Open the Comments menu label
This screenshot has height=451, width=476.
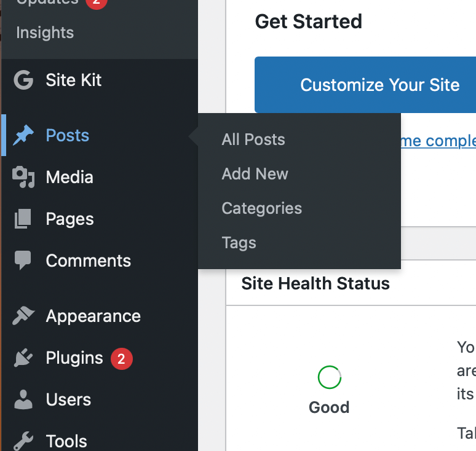pyautogui.click(x=89, y=261)
